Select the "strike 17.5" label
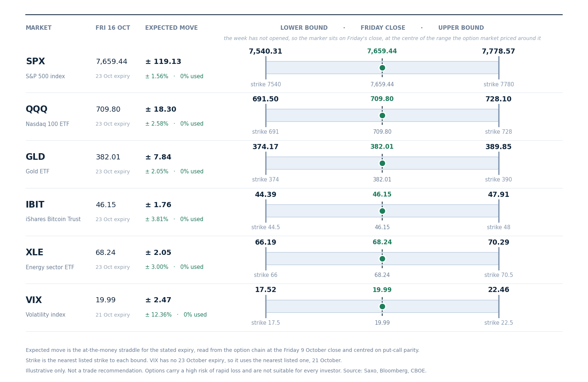This screenshot has width=588, height=382. (x=266, y=323)
